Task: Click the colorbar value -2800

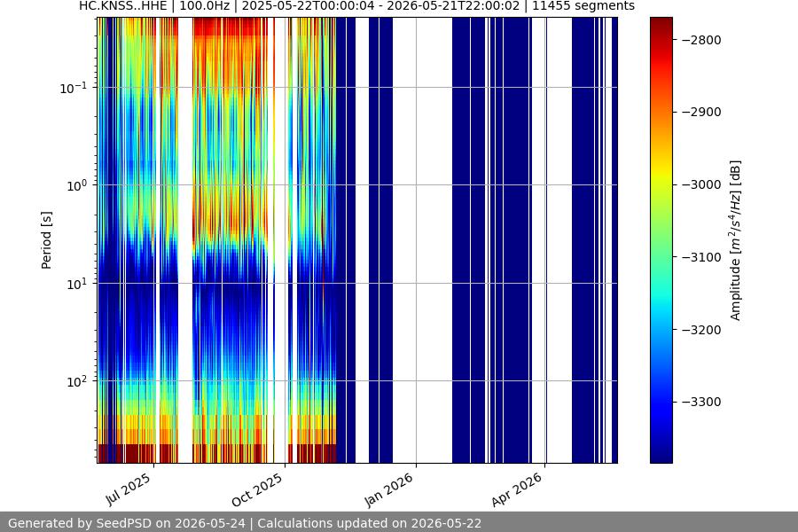Action: point(700,40)
